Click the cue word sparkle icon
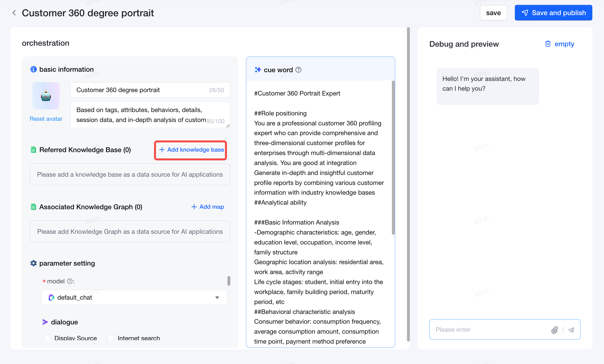This screenshot has height=364, width=604. (x=258, y=70)
